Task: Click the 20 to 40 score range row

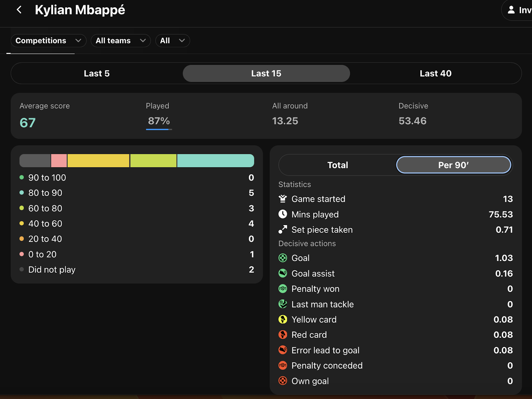Action: coord(137,239)
